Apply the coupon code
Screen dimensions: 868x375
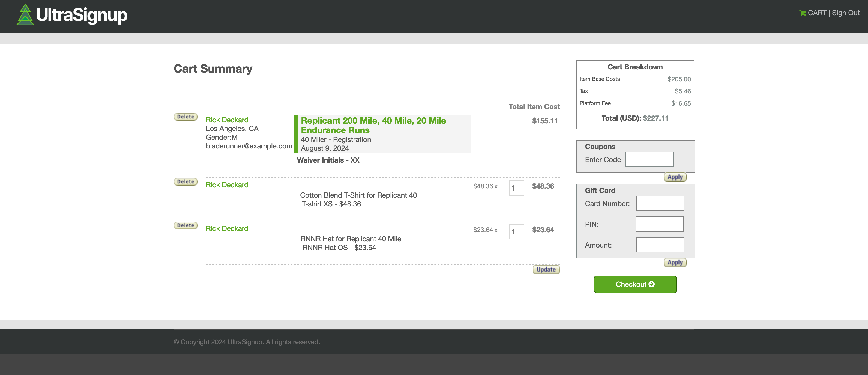(x=675, y=177)
